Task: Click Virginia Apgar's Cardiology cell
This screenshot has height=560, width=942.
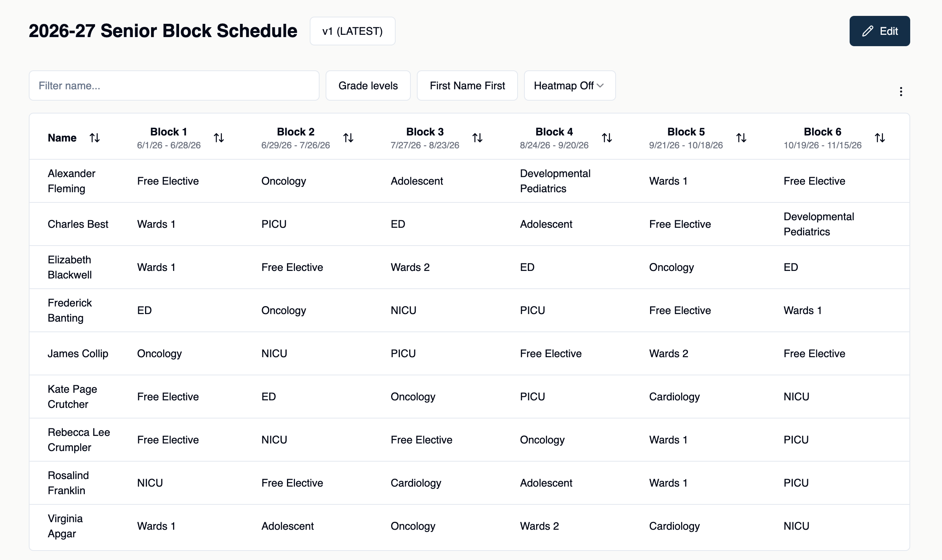Action: 674,526
